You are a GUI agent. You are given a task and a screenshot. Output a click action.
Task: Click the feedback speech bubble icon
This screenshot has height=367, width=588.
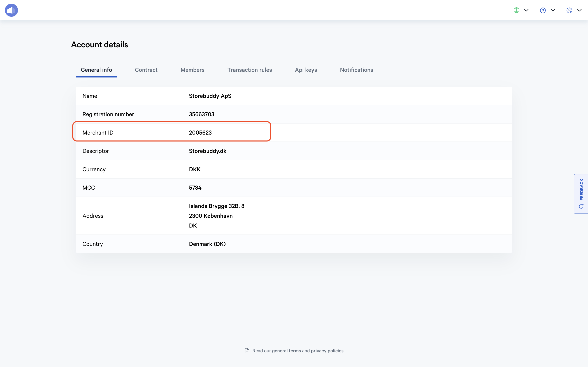(x=581, y=207)
